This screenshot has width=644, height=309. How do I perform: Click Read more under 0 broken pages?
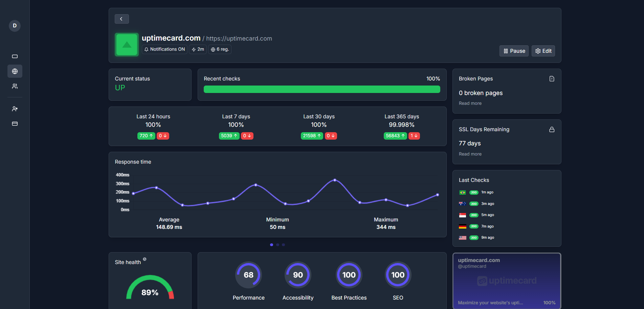pos(470,103)
